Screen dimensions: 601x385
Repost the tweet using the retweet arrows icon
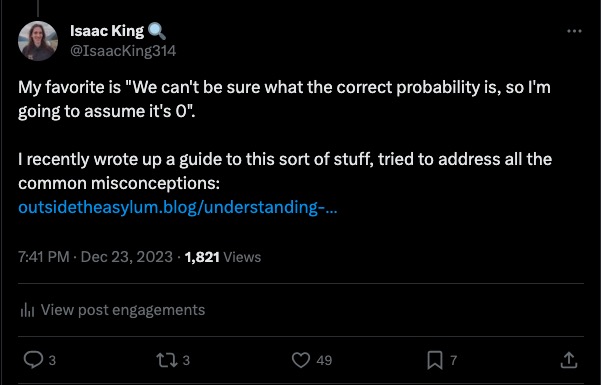click(x=167, y=360)
